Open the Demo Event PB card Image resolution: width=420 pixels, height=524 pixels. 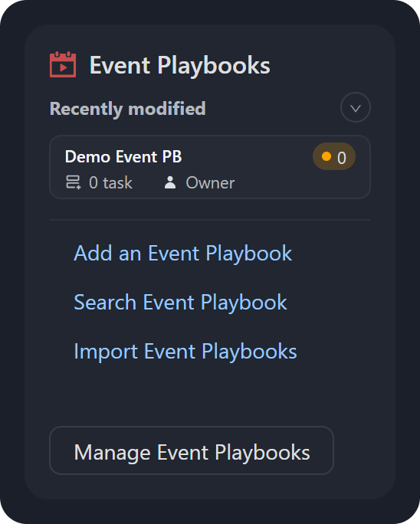coord(210,167)
